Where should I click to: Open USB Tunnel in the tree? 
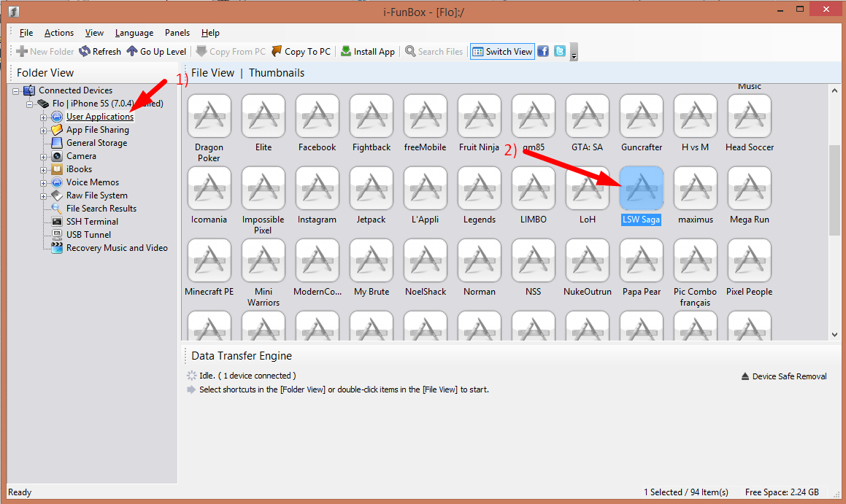[x=88, y=234]
